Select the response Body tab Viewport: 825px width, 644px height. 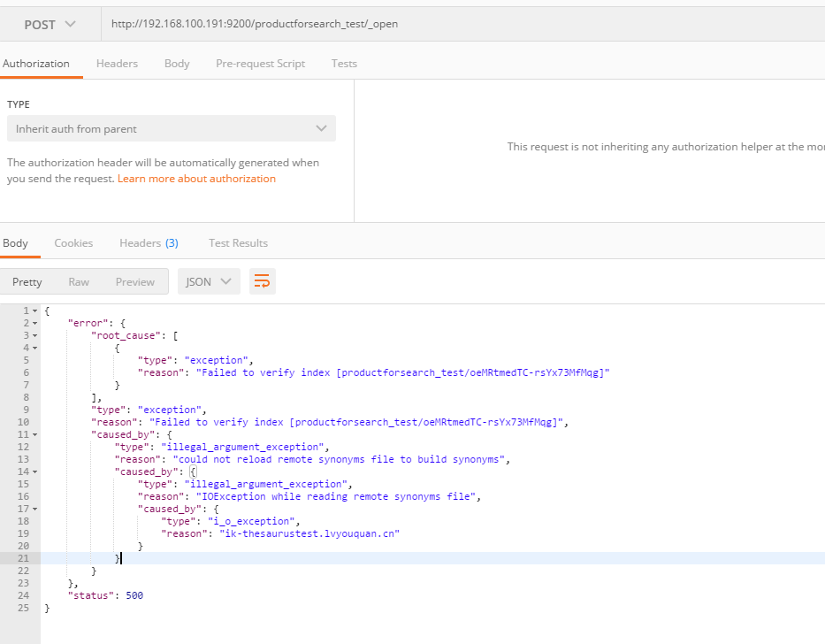15,243
